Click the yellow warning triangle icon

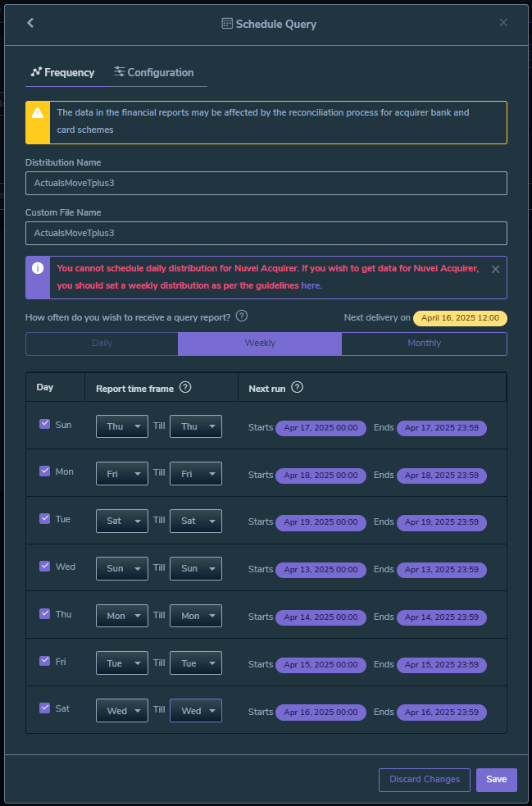[x=38, y=113]
